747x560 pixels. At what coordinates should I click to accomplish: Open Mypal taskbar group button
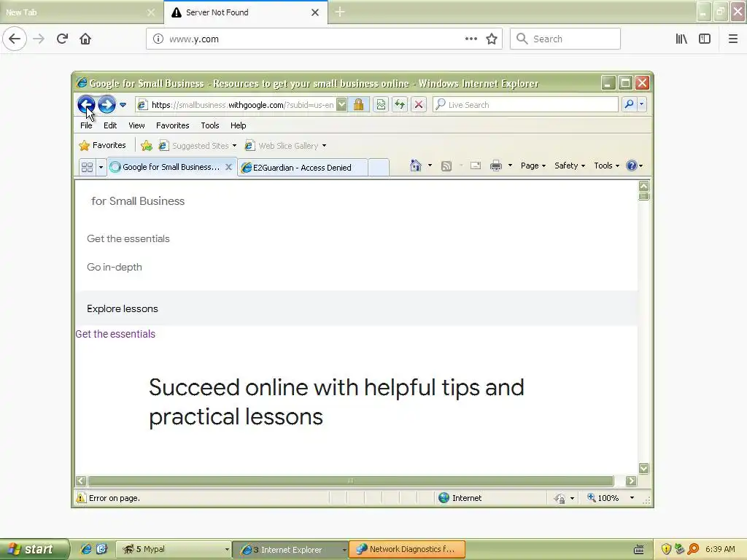(x=174, y=550)
